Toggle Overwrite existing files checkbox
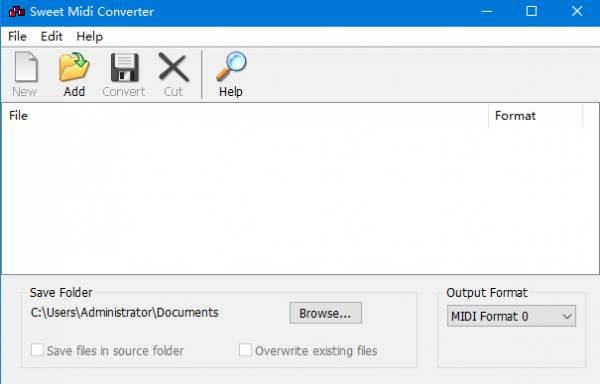This screenshot has height=384, width=600. (245, 350)
